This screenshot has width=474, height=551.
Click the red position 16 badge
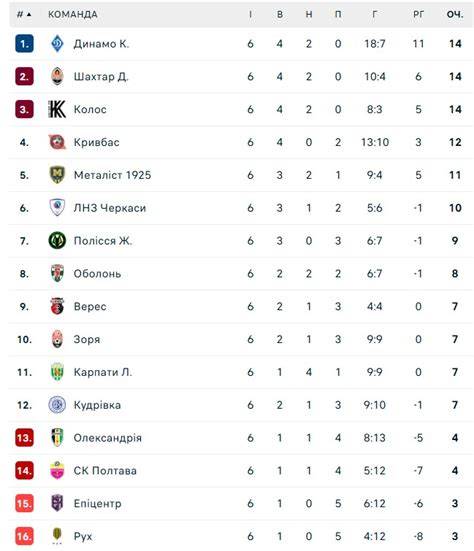24,536
